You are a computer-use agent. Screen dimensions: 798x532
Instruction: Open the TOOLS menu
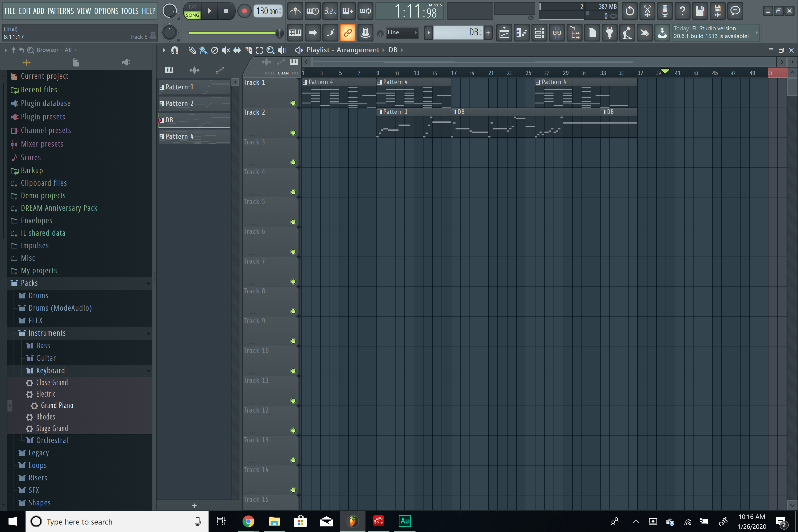[x=130, y=11]
